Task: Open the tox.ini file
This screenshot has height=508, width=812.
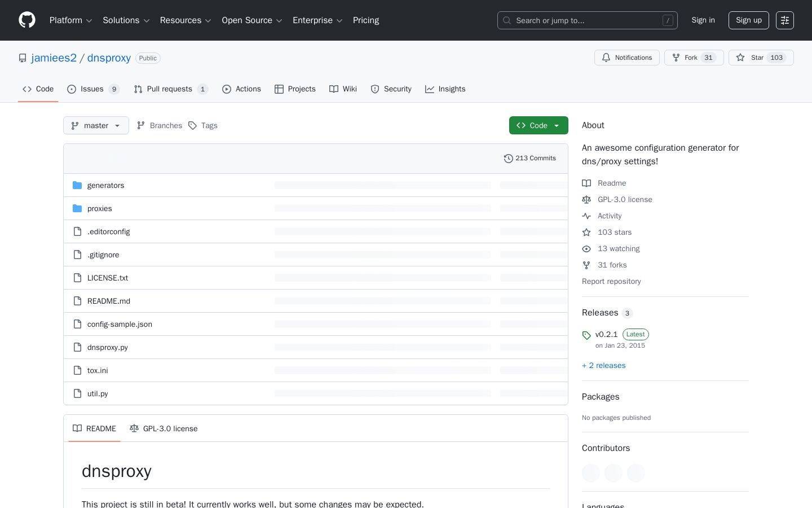Action: coord(98,370)
